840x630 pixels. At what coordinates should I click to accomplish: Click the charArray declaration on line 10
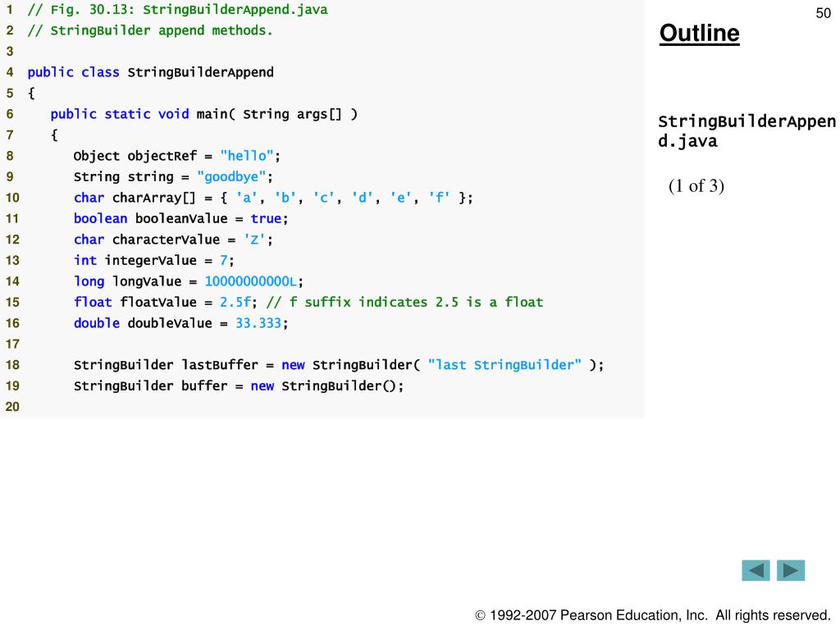tap(273, 198)
